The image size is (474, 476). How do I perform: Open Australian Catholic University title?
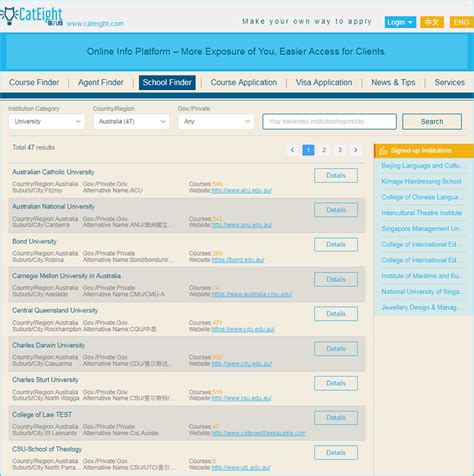click(53, 172)
